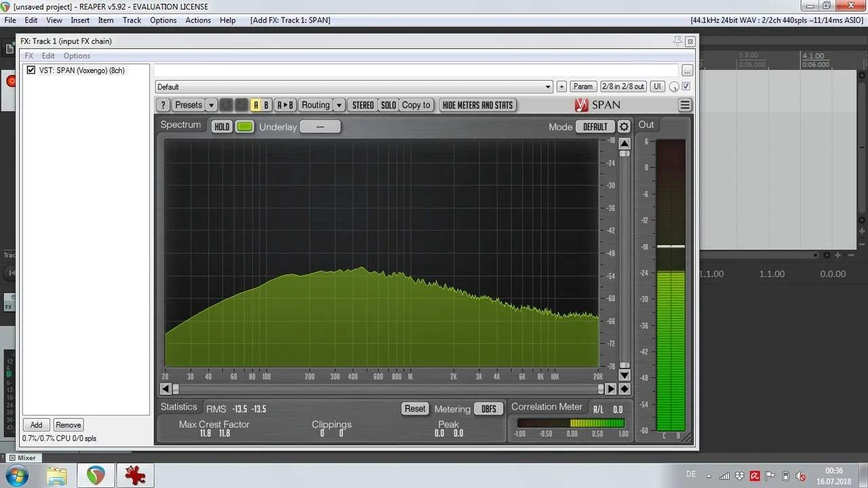
Task: Open the Track menu in the menu bar
Action: pyautogui.click(x=132, y=20)
